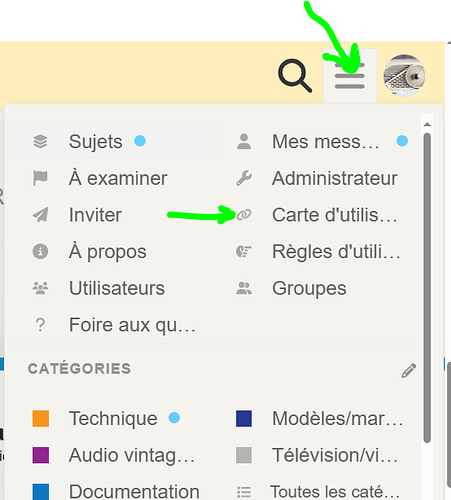
Task: Select the purple Audio vintag… category swatch
Action: point(41,455)
